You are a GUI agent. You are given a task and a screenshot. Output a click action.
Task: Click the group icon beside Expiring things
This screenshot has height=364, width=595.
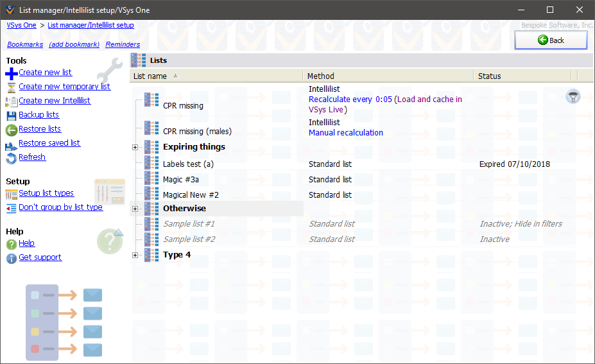click(x=151, y=147)
